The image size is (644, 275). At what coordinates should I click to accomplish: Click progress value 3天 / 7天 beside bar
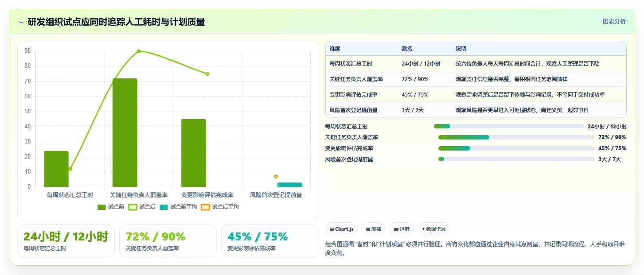tap(610, 159)
